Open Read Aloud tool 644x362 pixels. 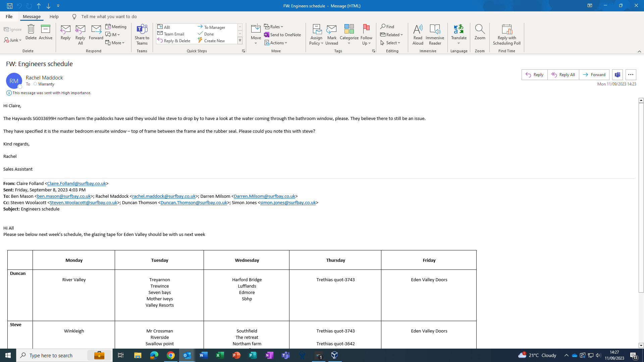click(418, 34)
